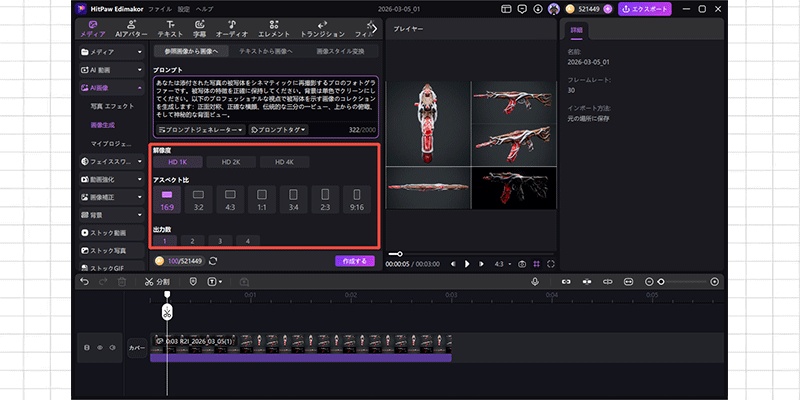Choose 9:16 aspect ratio
Viewport: 800px width, 400px height.
point(357,199)
